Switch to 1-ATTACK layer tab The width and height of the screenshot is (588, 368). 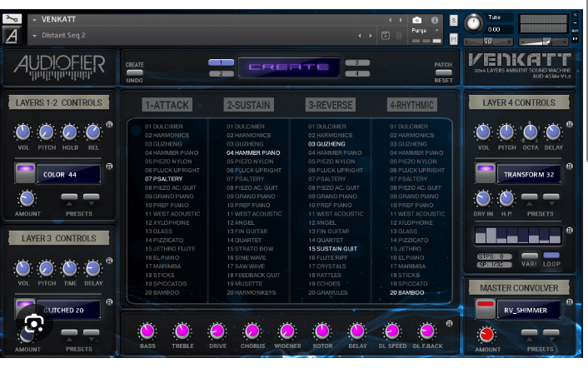coord(167,105)
